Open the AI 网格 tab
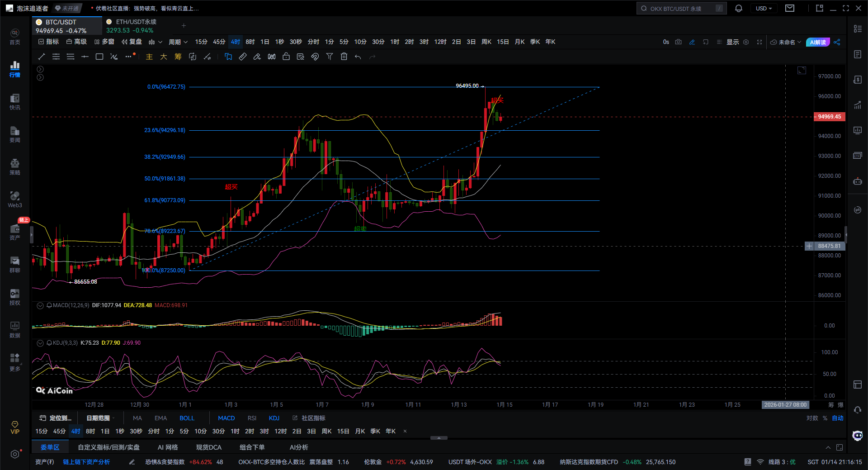The height and width of the screenshot is (470, 868). click(x=167, y=447)
